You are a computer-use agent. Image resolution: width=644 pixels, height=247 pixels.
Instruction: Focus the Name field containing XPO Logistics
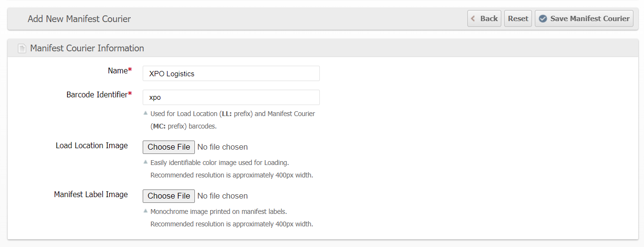(x=231, y=73)
